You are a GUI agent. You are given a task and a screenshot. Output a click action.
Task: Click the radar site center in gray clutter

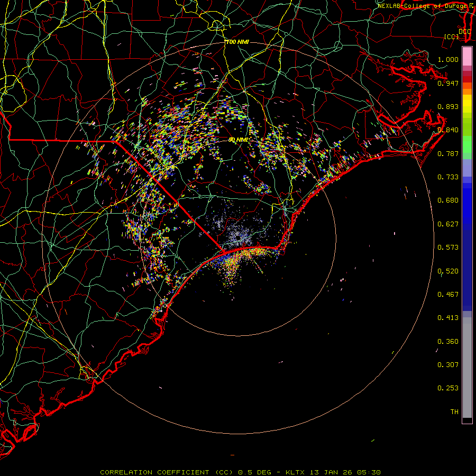pyautogui.click(x=237, y=237)
